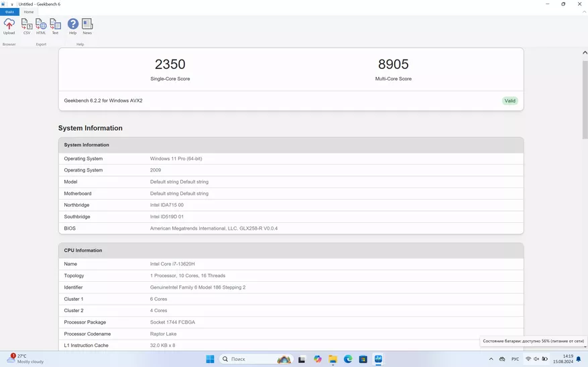
Task: Open File Explorer from taskbar
Action: (333, 360)
